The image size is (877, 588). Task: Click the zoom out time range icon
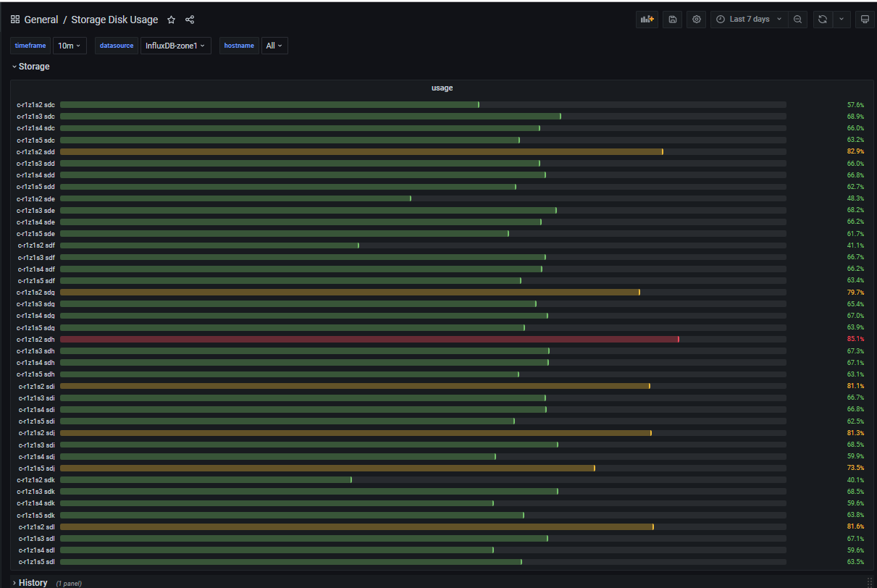coord(797,20)
